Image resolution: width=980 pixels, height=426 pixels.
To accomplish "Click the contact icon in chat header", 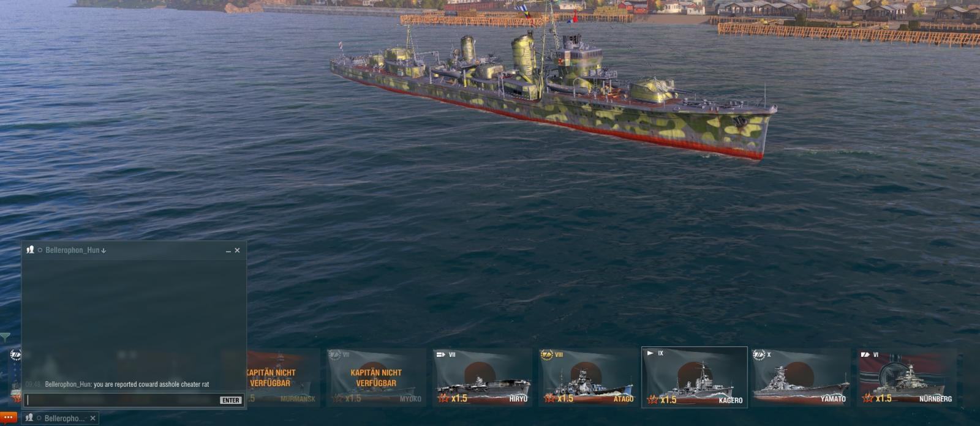I will pyautogui.click(x=30, y=250).
